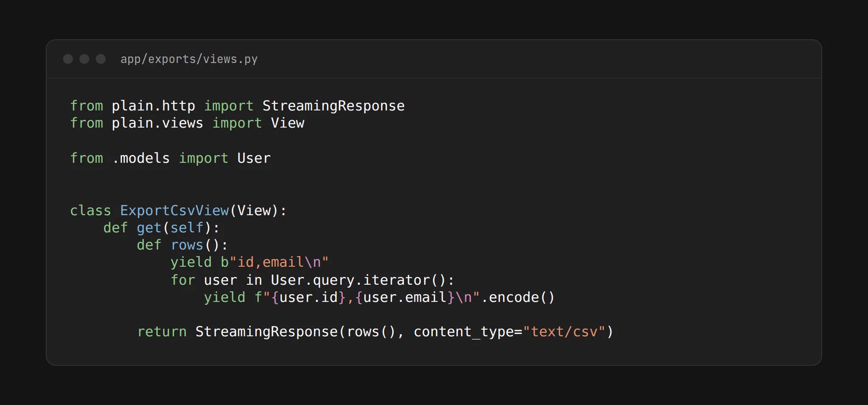The height and width of the screenshot is (405, 868).
Task: Click the class name ExportCsvView
Action: coord(175,211)
